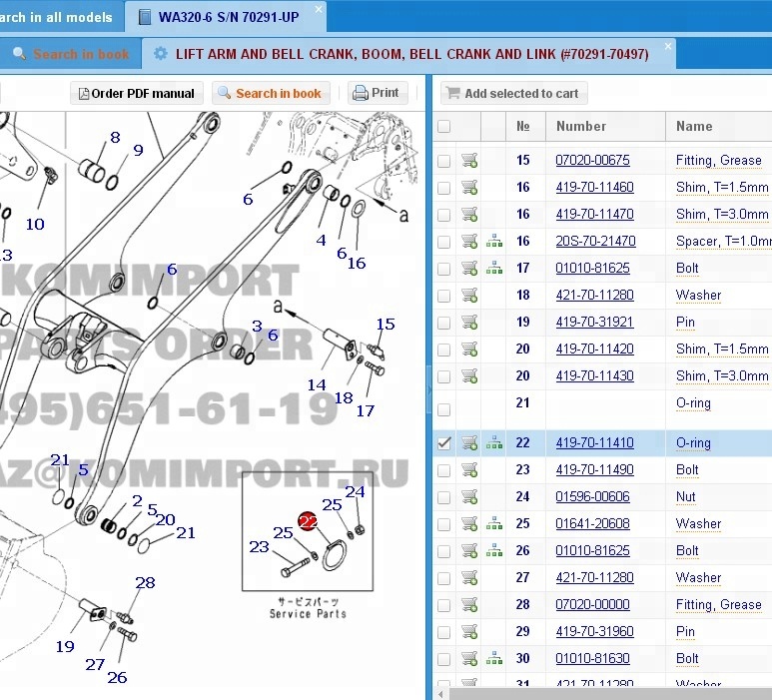This screenshot has width=772, height=700.
Task: Click Order PDF manual button
Action: point(137,93)
